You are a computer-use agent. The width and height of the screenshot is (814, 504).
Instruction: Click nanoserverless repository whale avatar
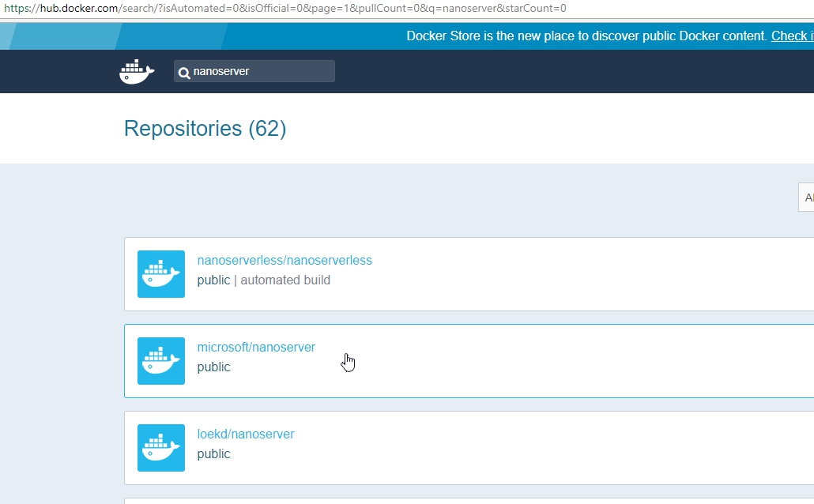coord(160,274)
